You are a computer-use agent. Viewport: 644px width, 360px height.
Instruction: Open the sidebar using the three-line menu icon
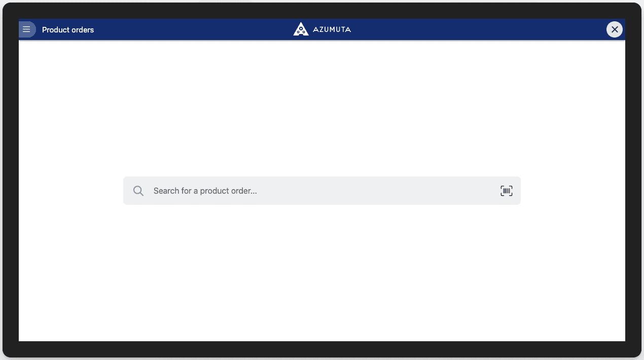point(27,29)
